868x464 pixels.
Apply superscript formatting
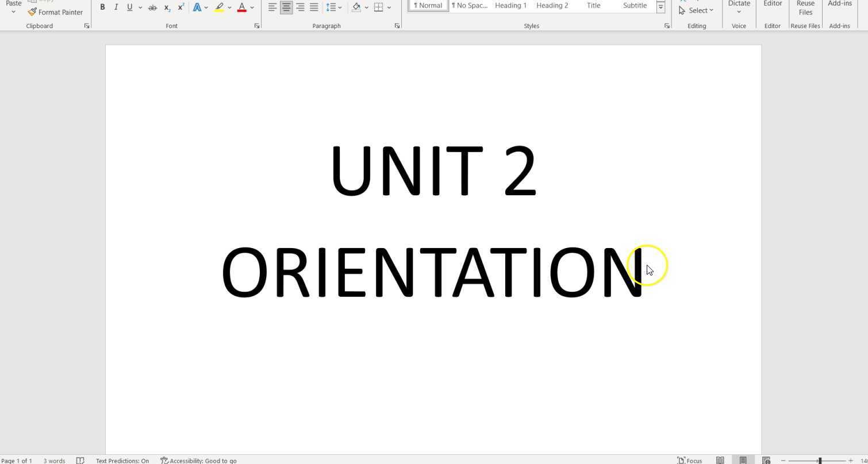click(x=181, y=7)
